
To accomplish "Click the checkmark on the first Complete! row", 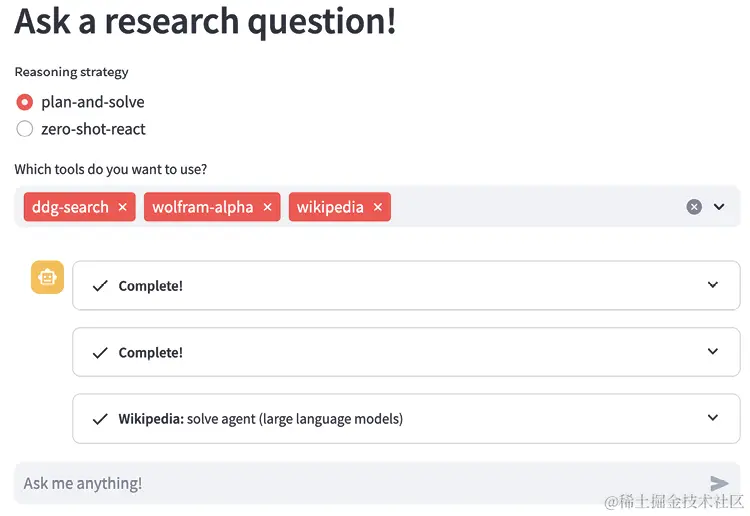I will 99,286.
